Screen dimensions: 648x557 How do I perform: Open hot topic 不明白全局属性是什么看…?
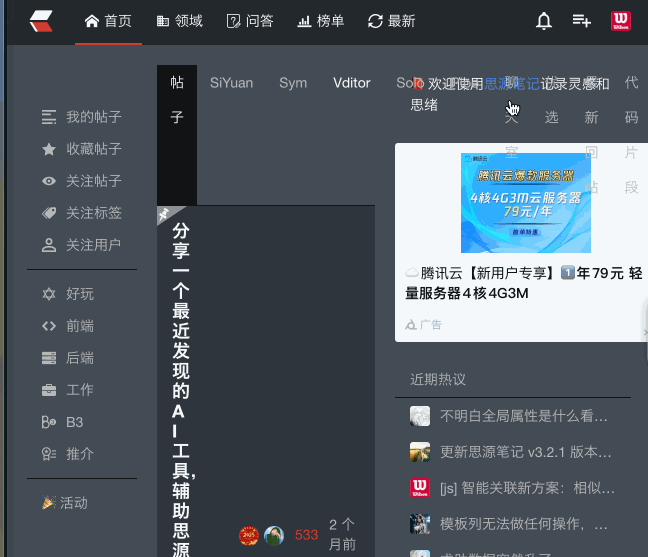[x=524, y=416]
